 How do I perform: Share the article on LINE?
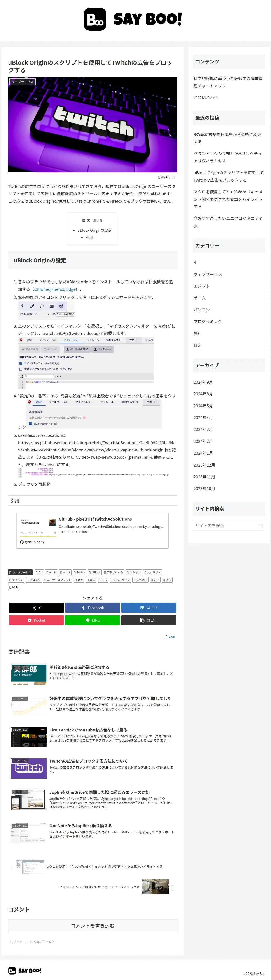(x=93, y=620)
